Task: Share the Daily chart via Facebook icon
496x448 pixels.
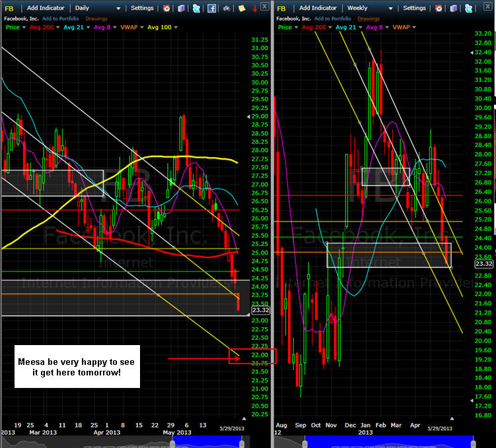Action: point(211,8)
